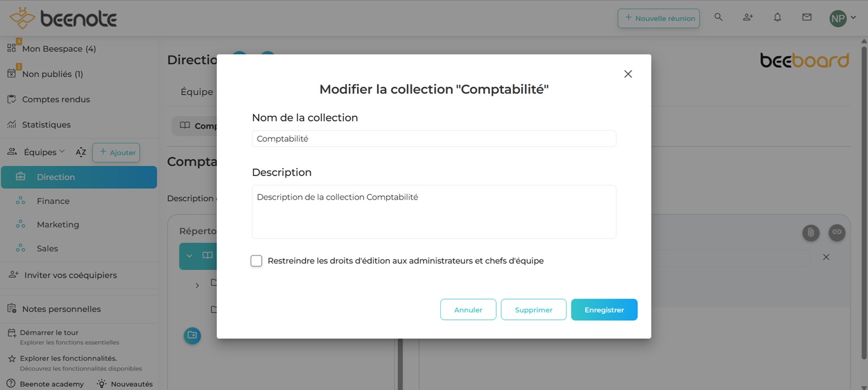The width and height of the screenshot is (868, 390).
Task: Open the mail envelope icon
Action: click(807, 18)
